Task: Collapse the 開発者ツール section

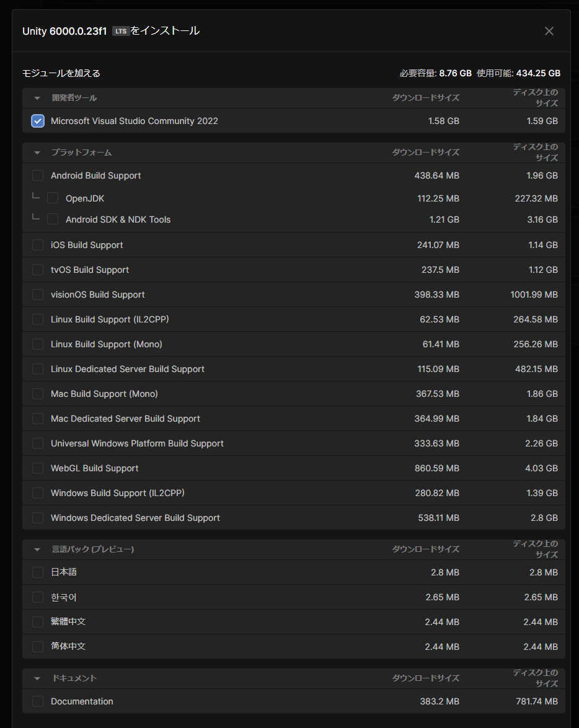Action: (x=37, y=98)
